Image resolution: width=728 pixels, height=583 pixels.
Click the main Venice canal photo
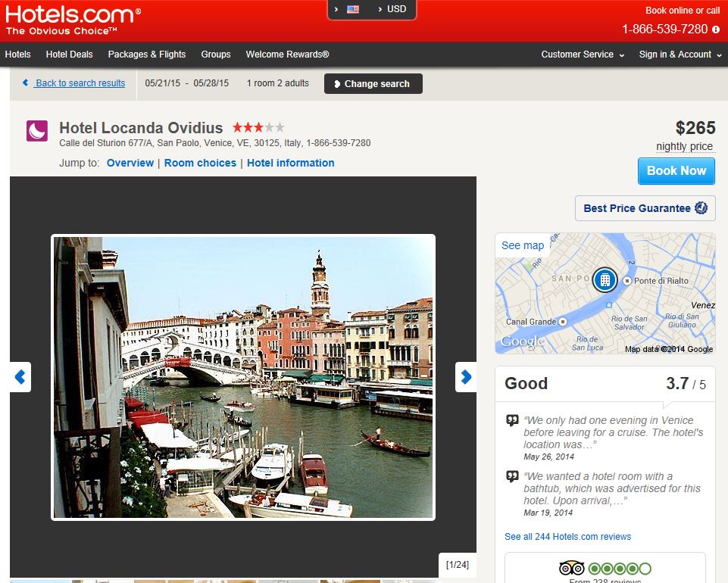pos(243,377)
